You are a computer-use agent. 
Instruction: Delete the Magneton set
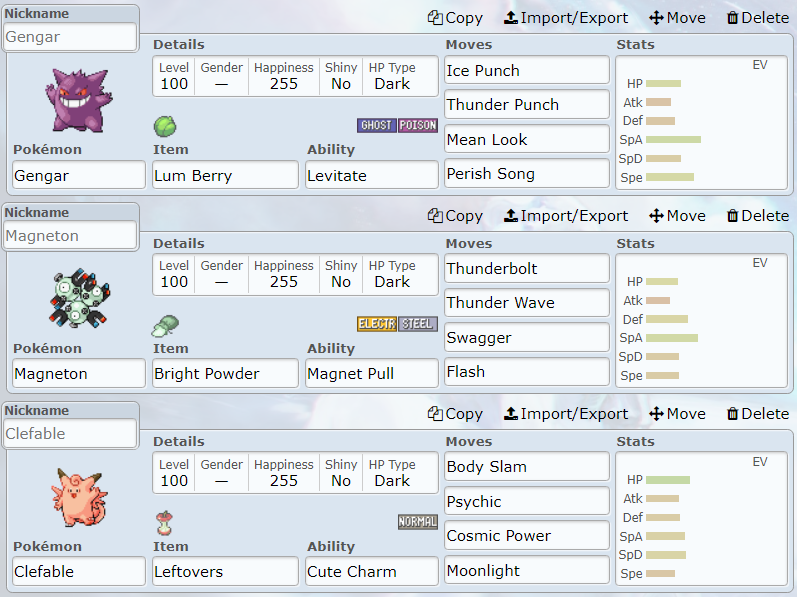[758, 216]
